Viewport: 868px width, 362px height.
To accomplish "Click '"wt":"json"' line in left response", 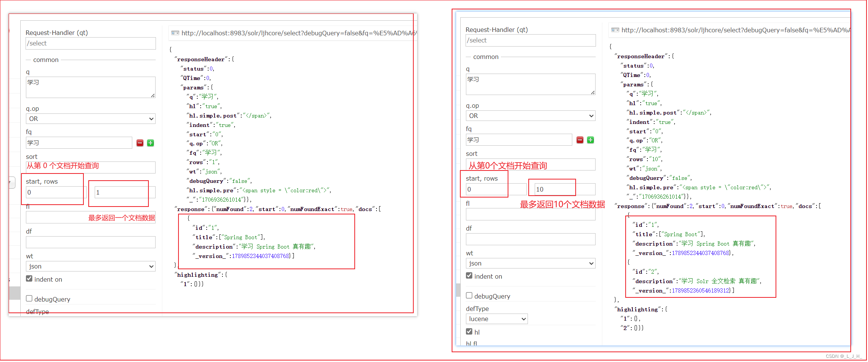I will point(204,172).
